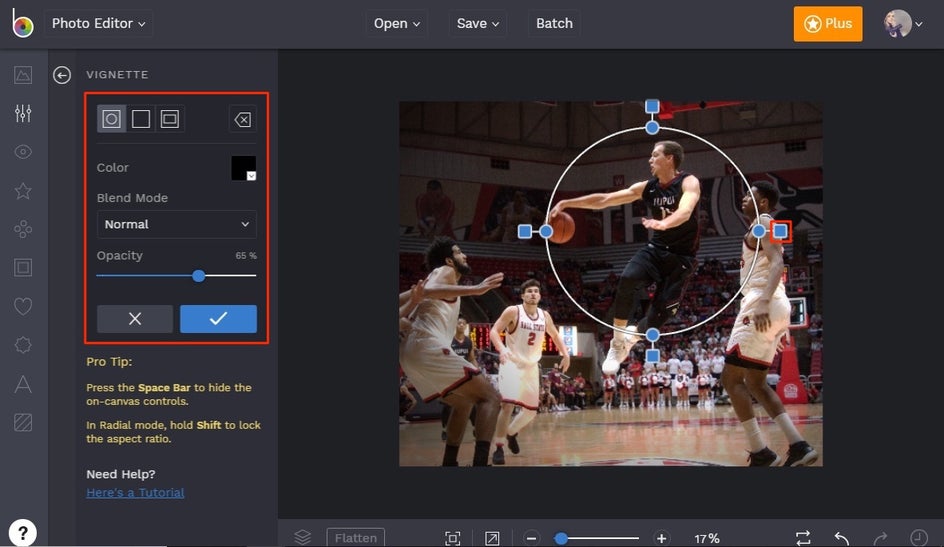
Task: Select the rounded rectangle vignette mode
Action: tap(170, 119)
